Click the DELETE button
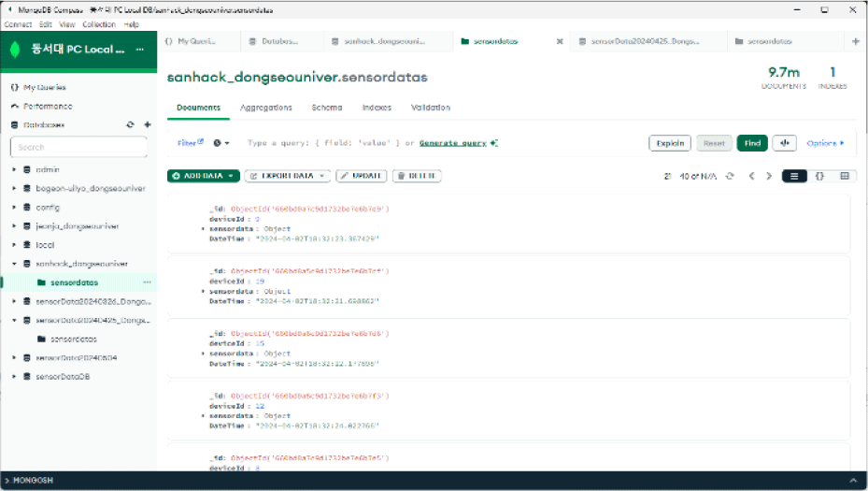868x491 pixels. pos(417,176)
